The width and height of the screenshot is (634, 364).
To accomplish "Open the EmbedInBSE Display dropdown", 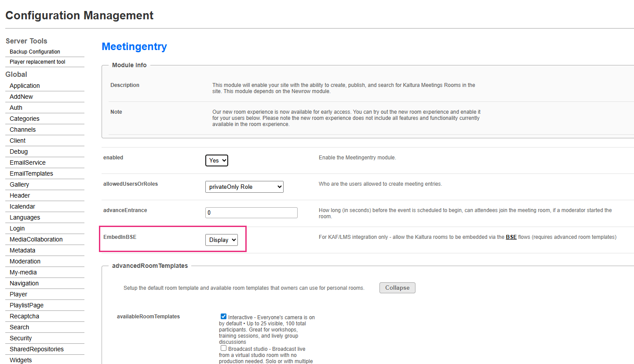I will pos(222,240).
